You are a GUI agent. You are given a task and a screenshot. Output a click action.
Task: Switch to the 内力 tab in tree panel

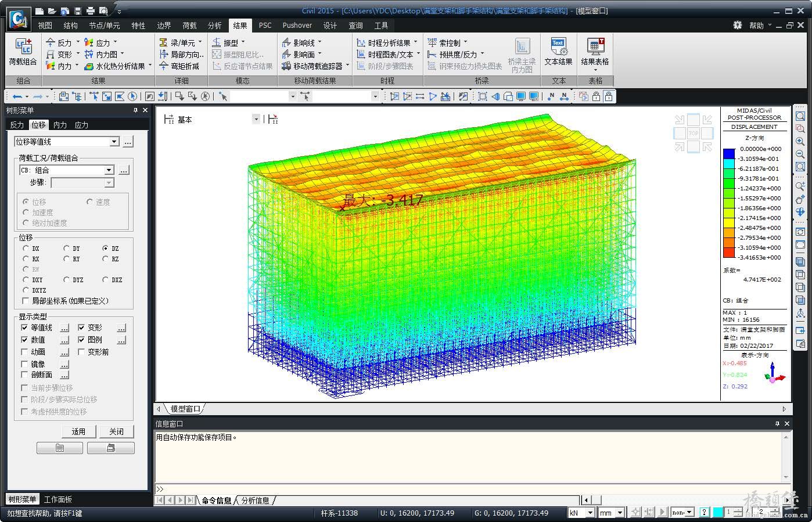[x=60, y=125]
